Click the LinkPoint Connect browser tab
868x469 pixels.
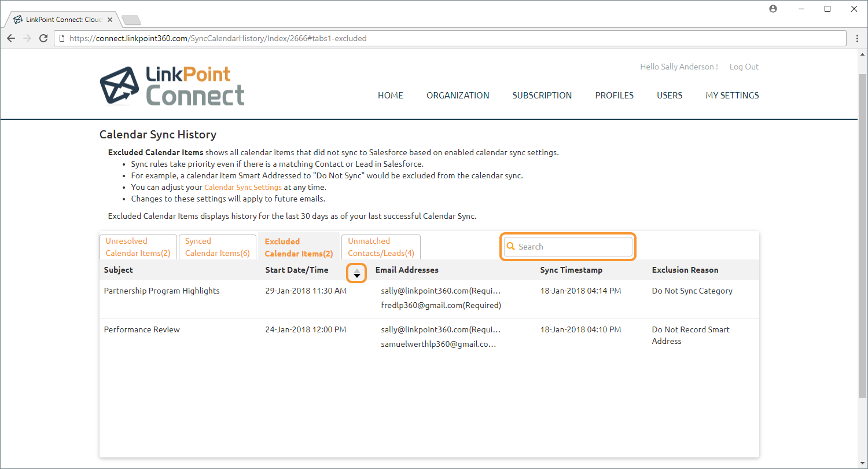point(63,19)
